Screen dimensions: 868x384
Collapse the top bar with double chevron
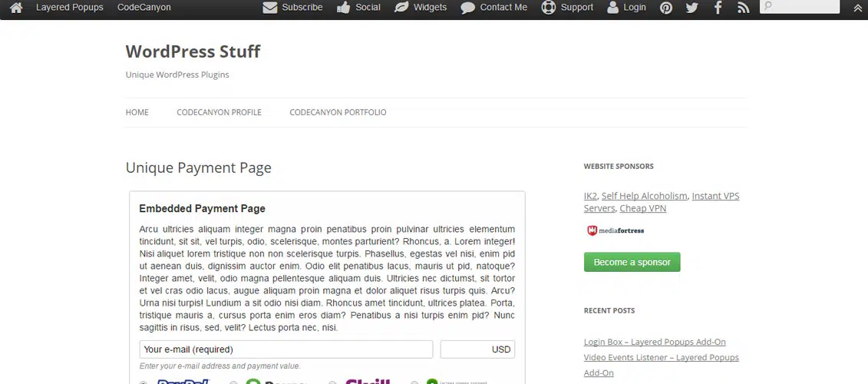pyautogui.click(x=857, y=8)
